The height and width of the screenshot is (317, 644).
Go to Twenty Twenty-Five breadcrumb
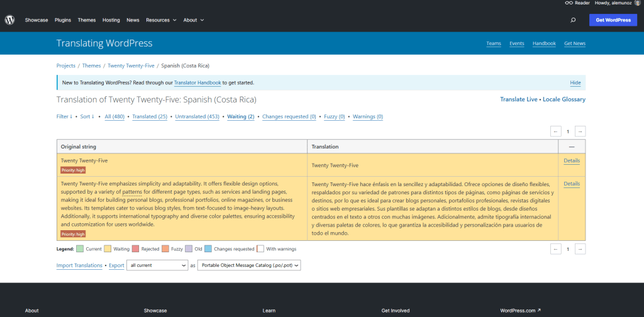click(x=131, y=65)
